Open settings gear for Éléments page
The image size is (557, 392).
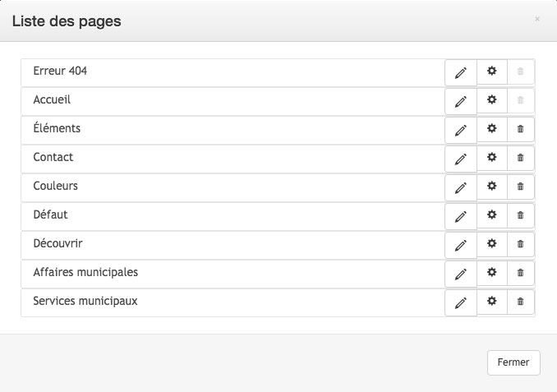[x=491, y=129]
